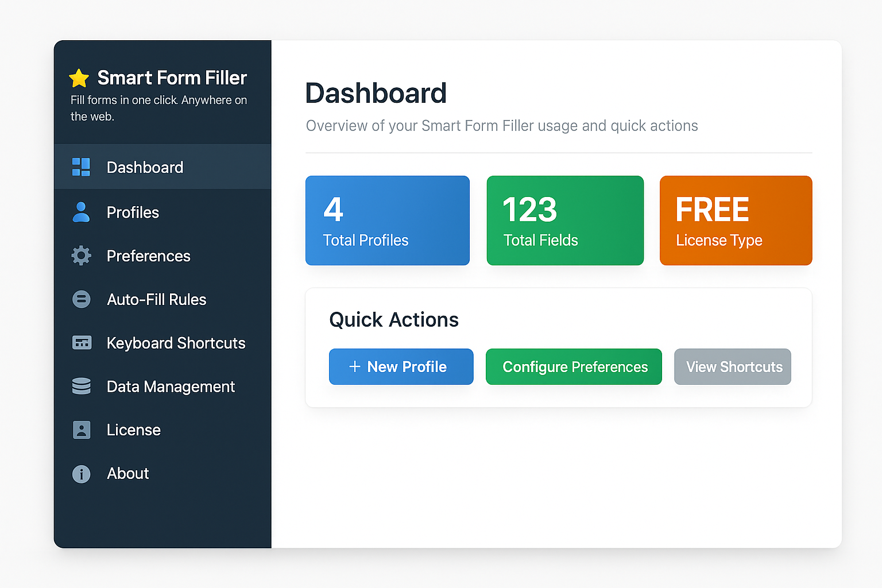Open the About info icon

[x=81, y=474]
